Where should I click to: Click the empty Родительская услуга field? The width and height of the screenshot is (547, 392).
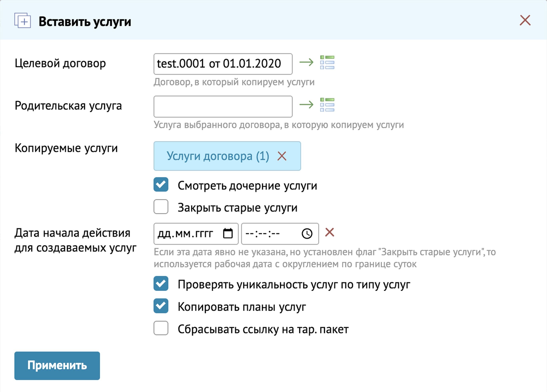pos(223,106)
